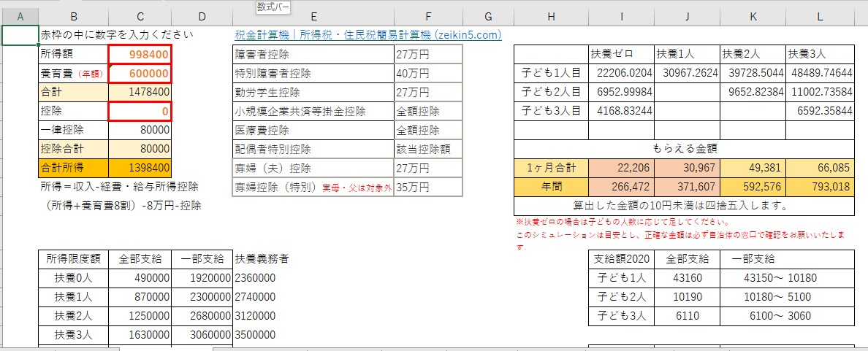The image size is (868, 351).
Task: Select 扶養1人 一部支給 value 2300000
Action: pyautogui.click(x=202, y=297)
